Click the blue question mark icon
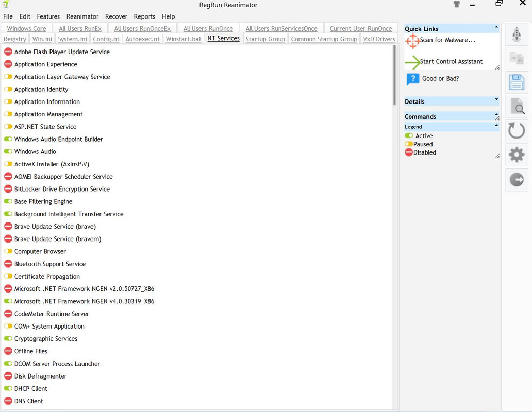Image resolution: width=532 pixels, height=412 pixels. click(x=413, y=79)
